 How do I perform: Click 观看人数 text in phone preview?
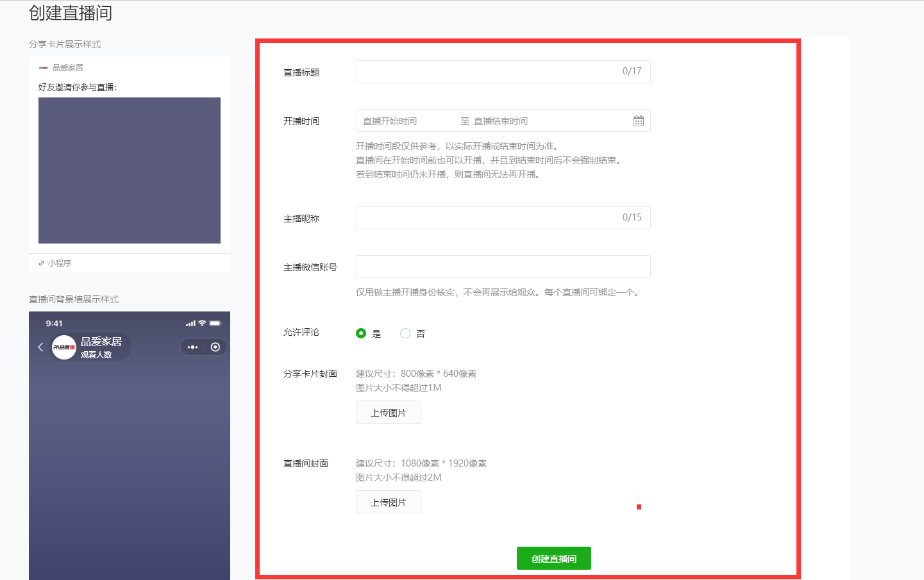[96, 354]
